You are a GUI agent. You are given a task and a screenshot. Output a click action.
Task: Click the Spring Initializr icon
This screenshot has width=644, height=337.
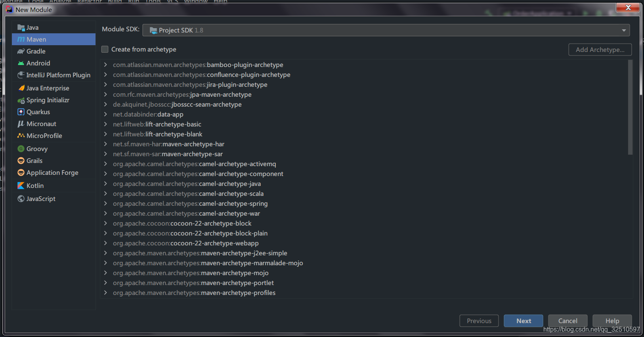pyautogui.click(x=21, y=100)
